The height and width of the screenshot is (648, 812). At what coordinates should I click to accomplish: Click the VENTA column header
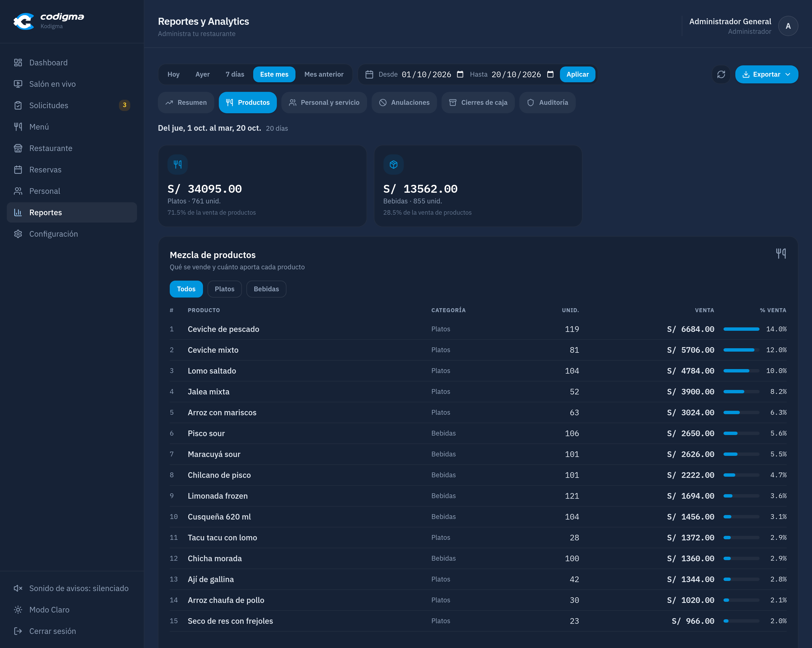pos(704,310)
